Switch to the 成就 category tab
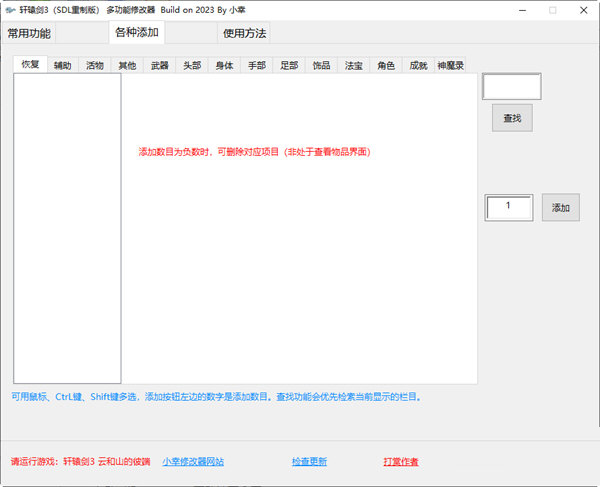 418,65
